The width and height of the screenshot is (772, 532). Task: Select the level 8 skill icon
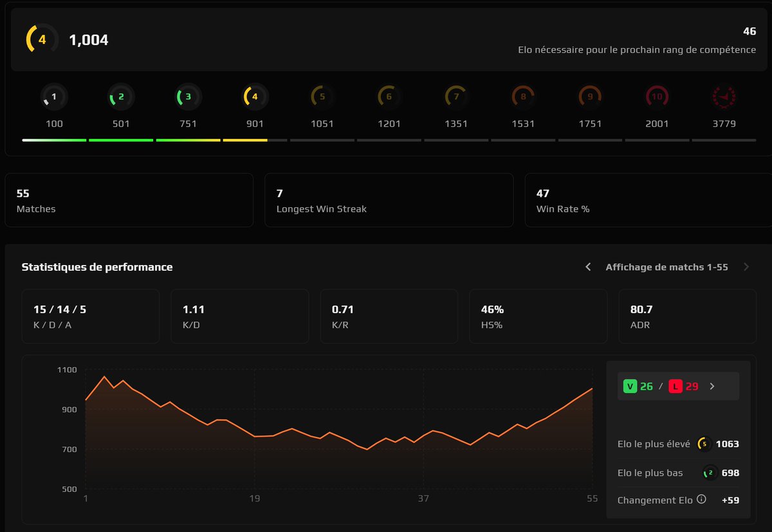(523, 97)
